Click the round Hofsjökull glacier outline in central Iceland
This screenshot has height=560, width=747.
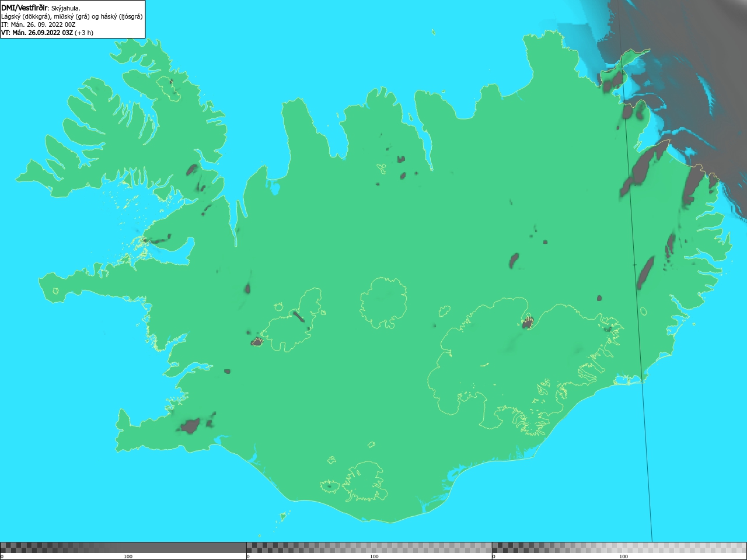tap(383, 303)
